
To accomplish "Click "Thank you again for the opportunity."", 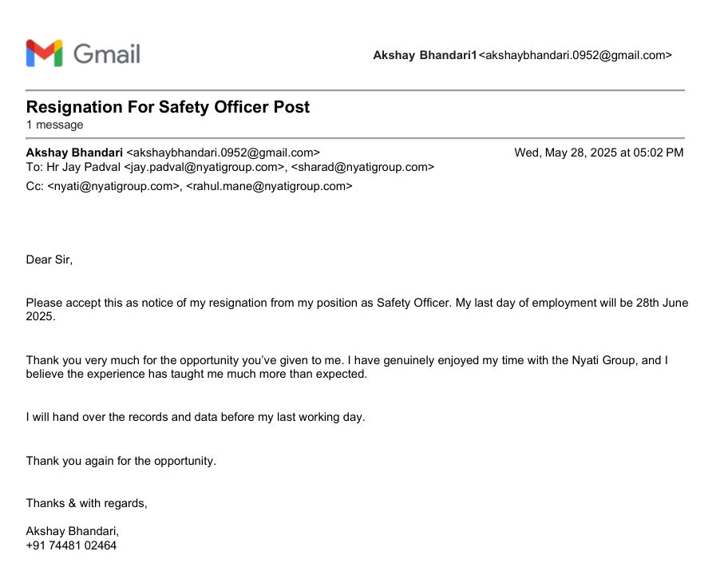I will tap(121, 461).
